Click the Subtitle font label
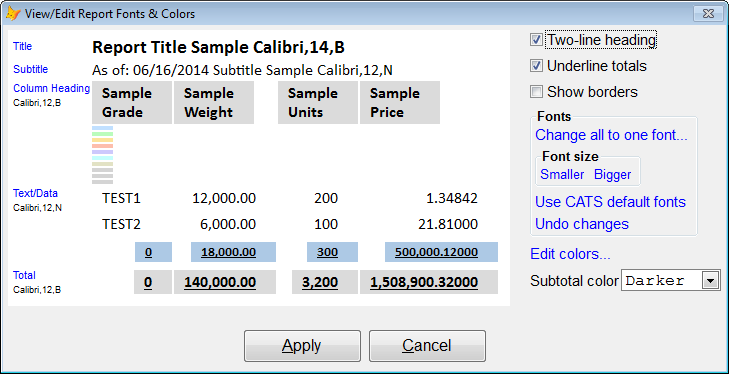Viewport: 729px width, 374px height. (x=31, y=69)
